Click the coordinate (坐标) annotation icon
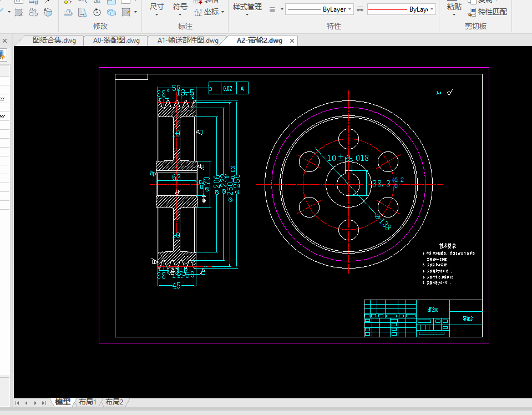 click(x=199, y=12)
